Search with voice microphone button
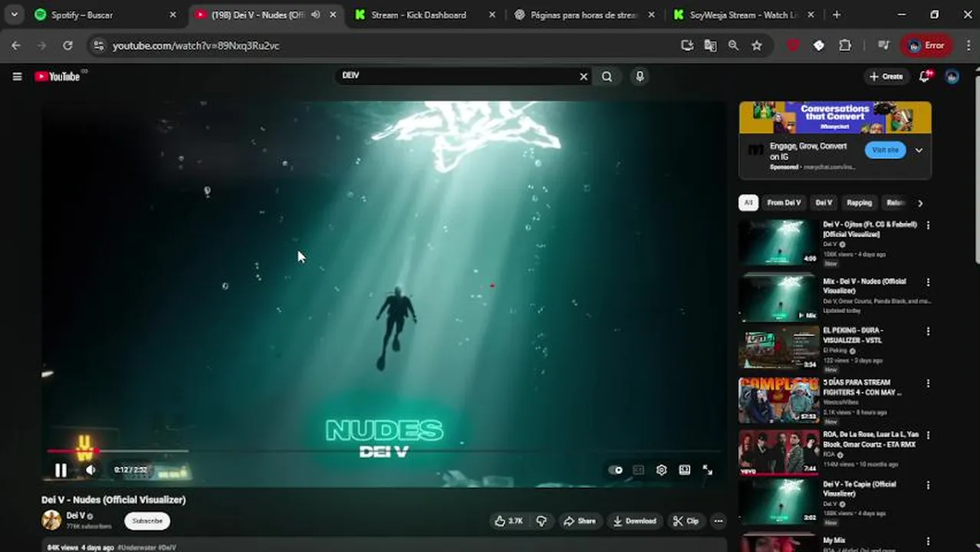 tap(640, 76)
